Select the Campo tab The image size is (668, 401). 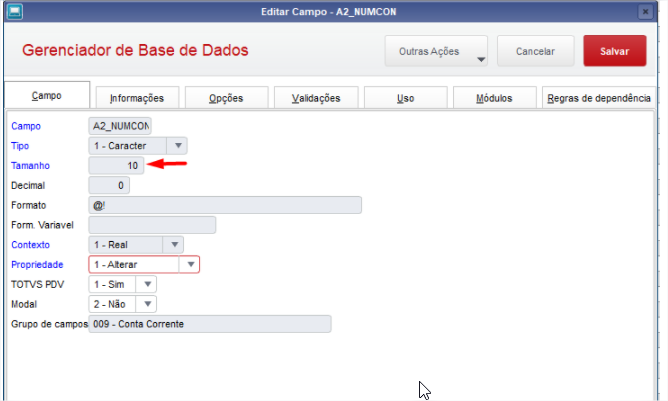tap(47, 95)
